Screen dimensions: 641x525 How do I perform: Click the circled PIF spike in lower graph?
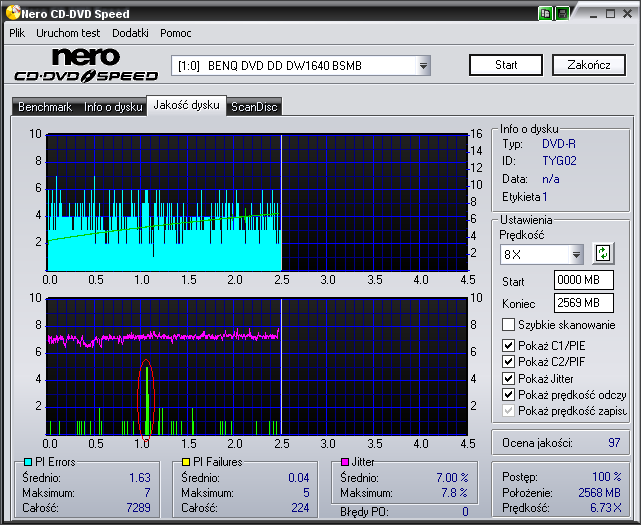coord(146,399)
